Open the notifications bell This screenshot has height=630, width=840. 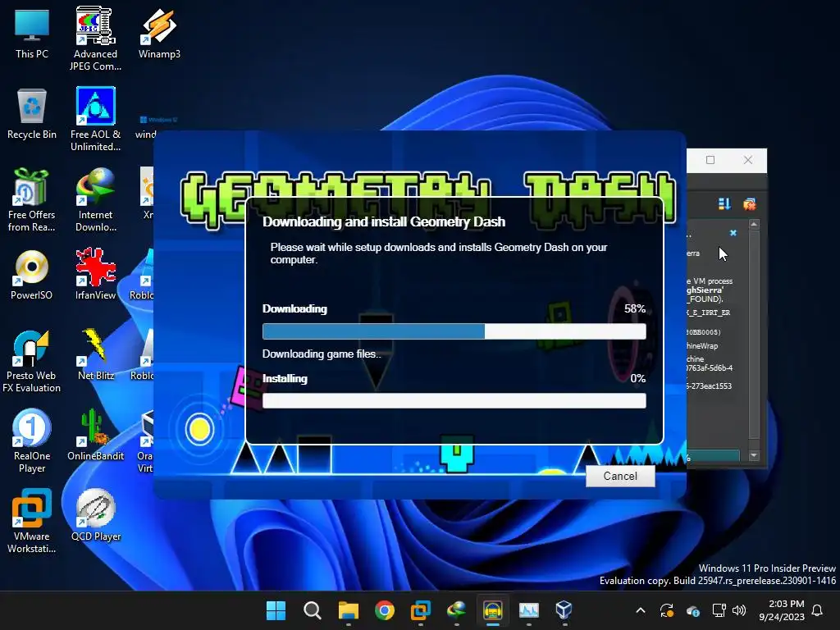click(818, 609)
